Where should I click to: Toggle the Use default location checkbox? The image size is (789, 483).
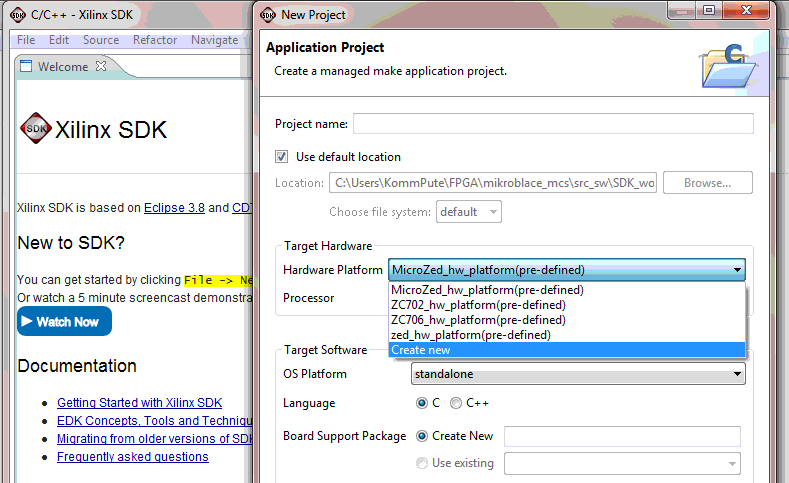pos(281,156)
